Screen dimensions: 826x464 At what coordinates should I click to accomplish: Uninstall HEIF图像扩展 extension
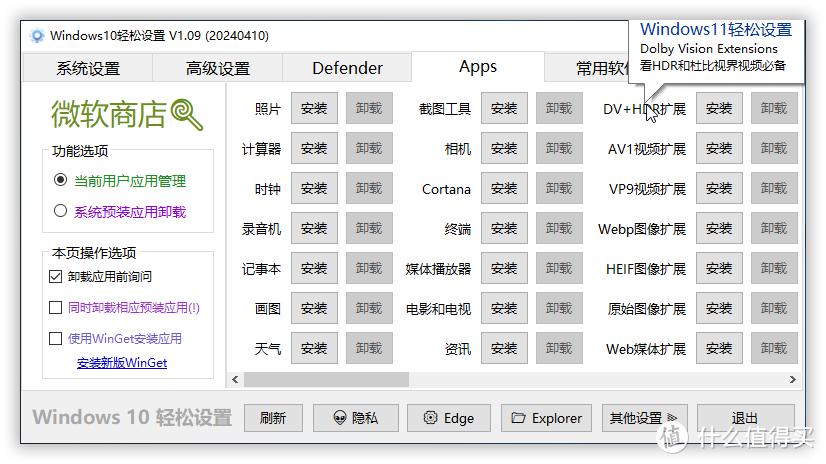(774, 268)
